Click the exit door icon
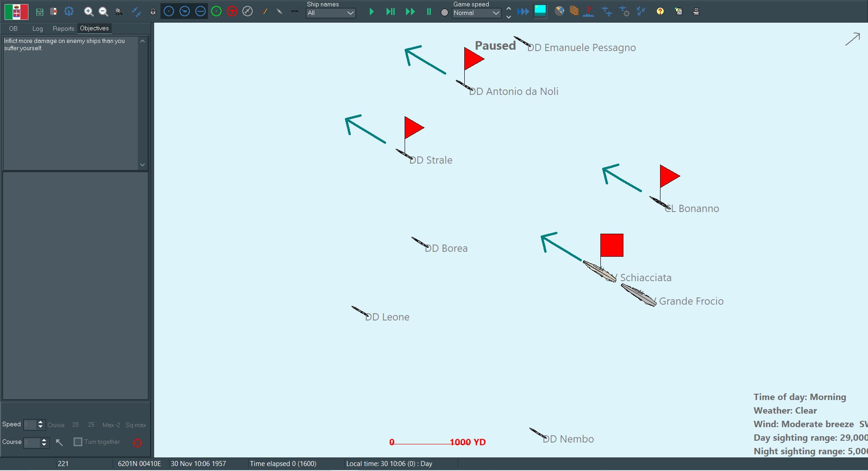The image size is (868, 471). pyautogui.click(x=54, y=12)
